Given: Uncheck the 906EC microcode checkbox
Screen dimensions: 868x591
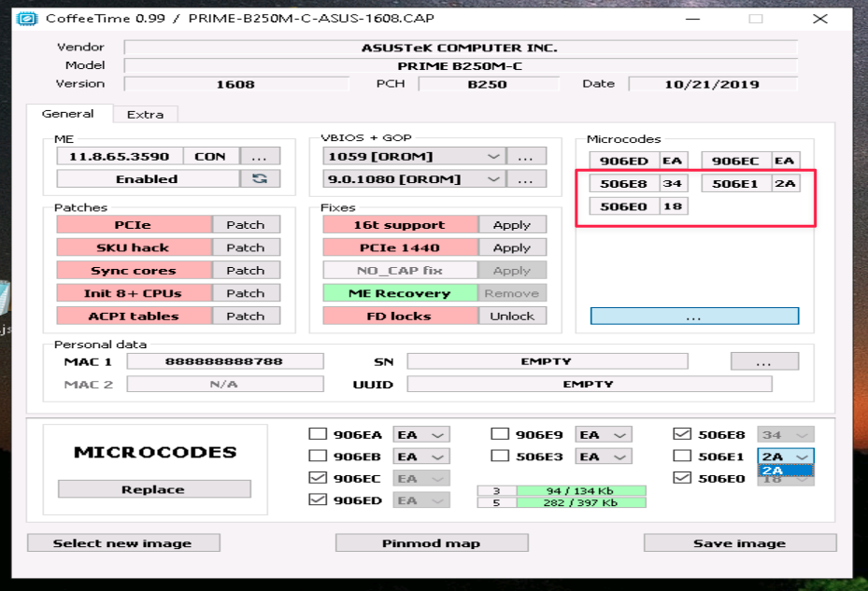Looking at the screenshot, I should [318, 477].
